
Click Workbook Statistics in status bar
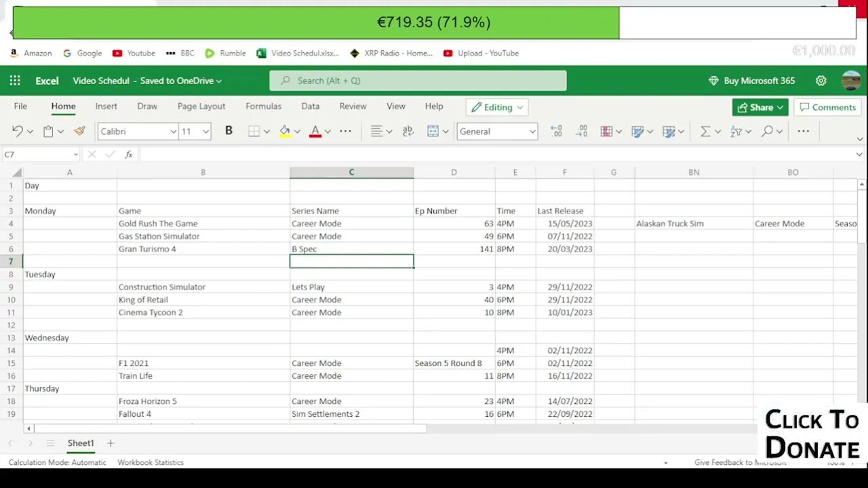(151, 462)
